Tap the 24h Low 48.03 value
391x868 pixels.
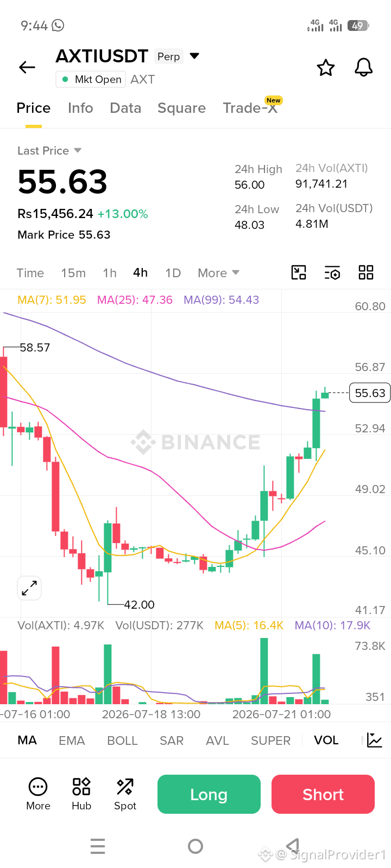[250, 224]
